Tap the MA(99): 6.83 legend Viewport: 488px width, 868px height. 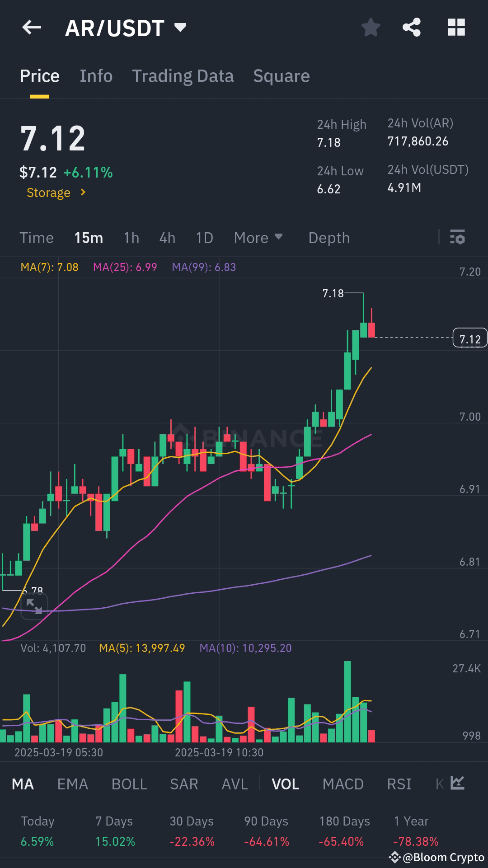pos(204,267)
